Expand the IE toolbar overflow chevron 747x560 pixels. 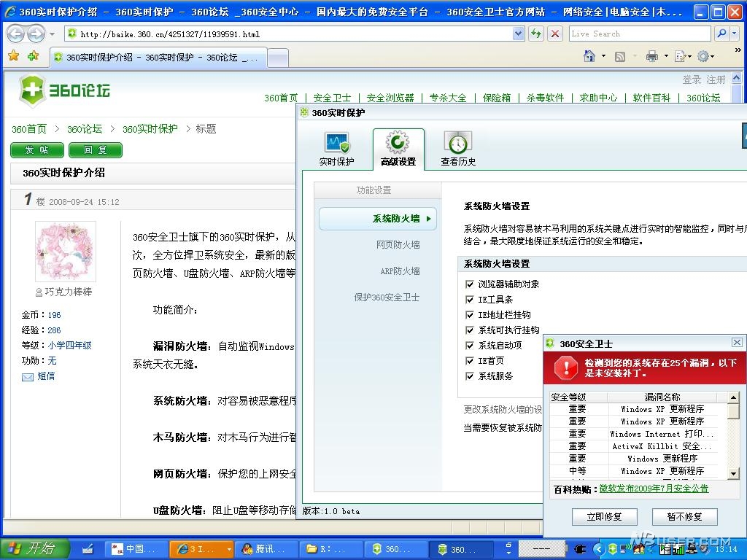click(x=738, y=50)
